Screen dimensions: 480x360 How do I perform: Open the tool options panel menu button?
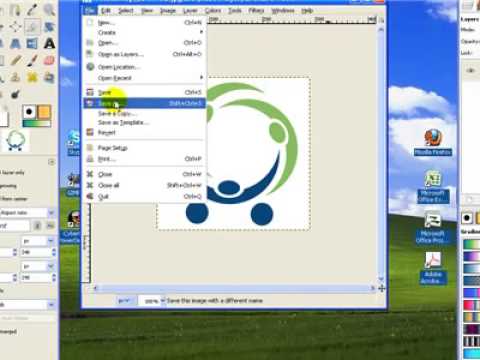click(51, 162)
